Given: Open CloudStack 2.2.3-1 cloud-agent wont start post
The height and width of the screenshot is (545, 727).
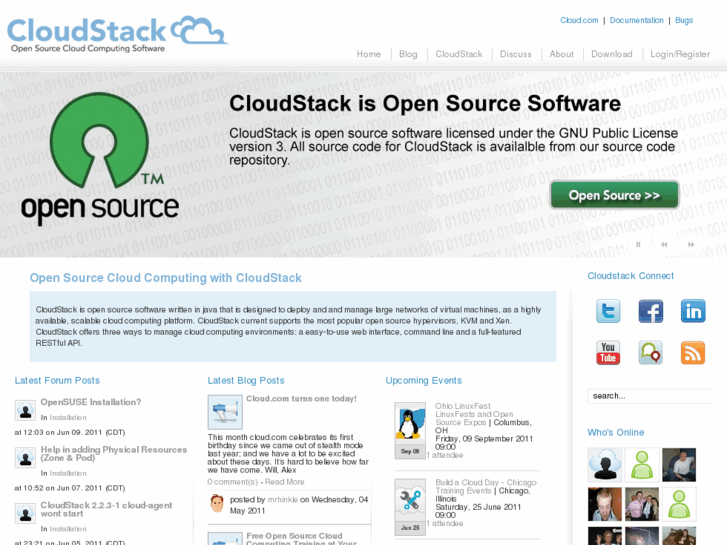Looking at the screenshot, I should click(x=106, y=509).
